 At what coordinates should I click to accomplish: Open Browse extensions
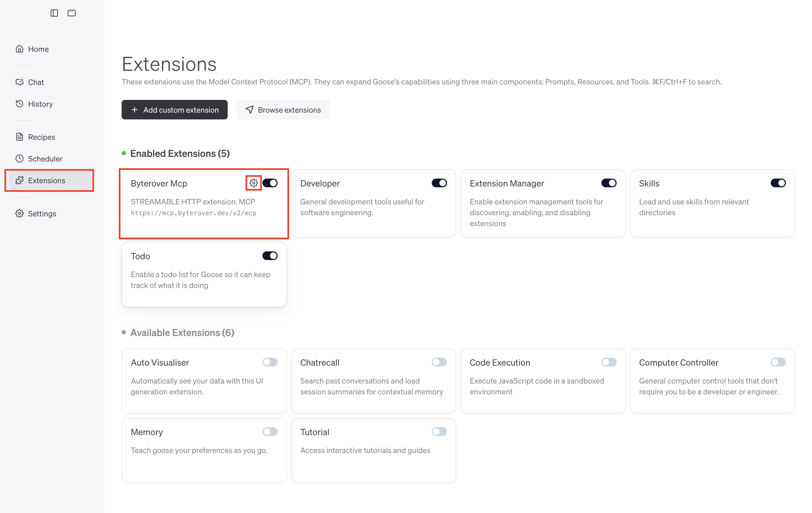[x=283, y=110]
